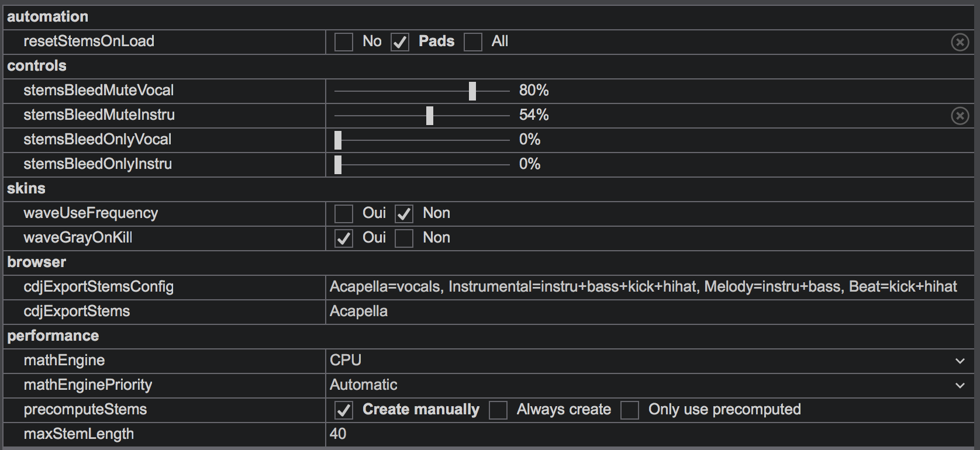Click the stemsBleedOnlyVocal slider track

422,140
